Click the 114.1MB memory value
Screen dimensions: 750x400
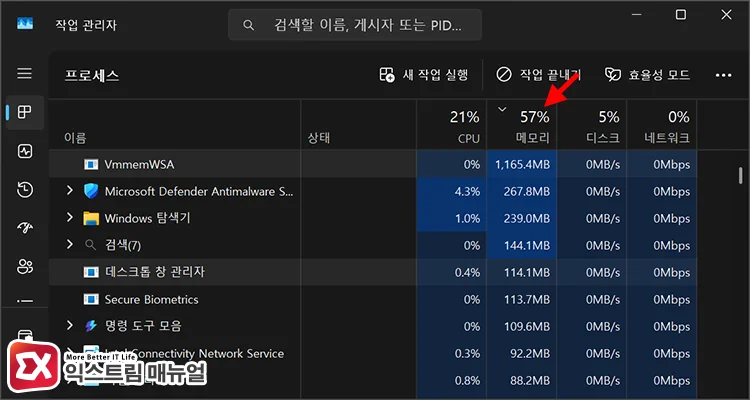tap(525, 272)
